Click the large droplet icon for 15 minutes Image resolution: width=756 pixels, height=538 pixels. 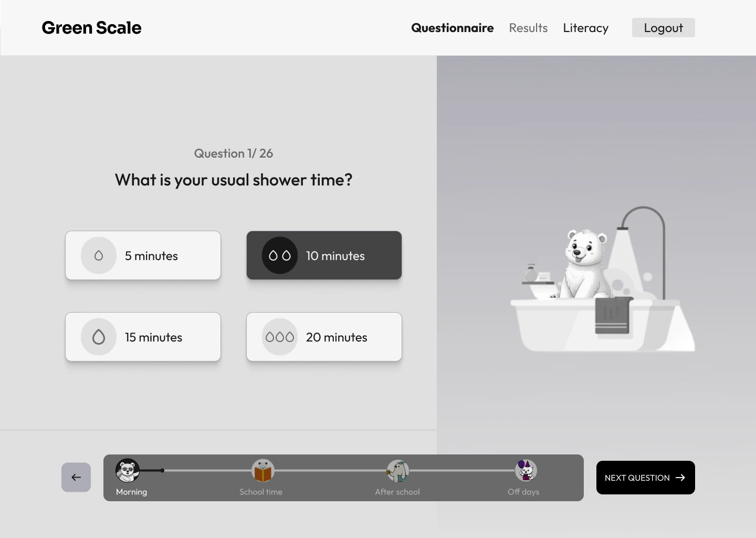tap(98, 337)
